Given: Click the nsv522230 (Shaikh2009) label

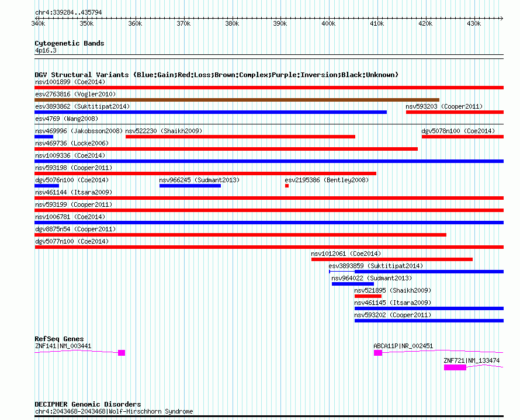Looking at the screenshot, I should click(x=164, y=131).
